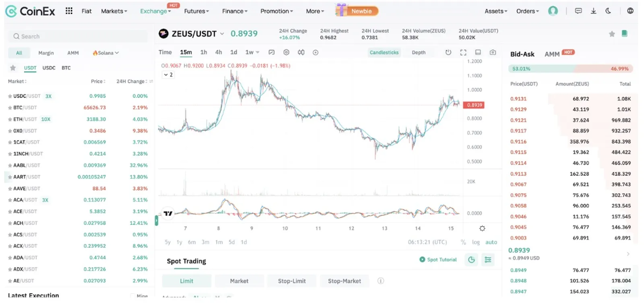The width and height of the screenshot is (644, 304).
Task: Expand the ZEUS/USDT pair selector
Action: click(x=222, y=34)
